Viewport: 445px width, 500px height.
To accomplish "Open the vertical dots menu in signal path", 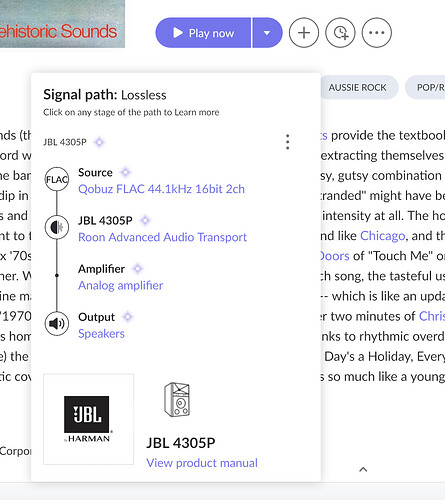I will pyautogui.click(x=287, y=142).
